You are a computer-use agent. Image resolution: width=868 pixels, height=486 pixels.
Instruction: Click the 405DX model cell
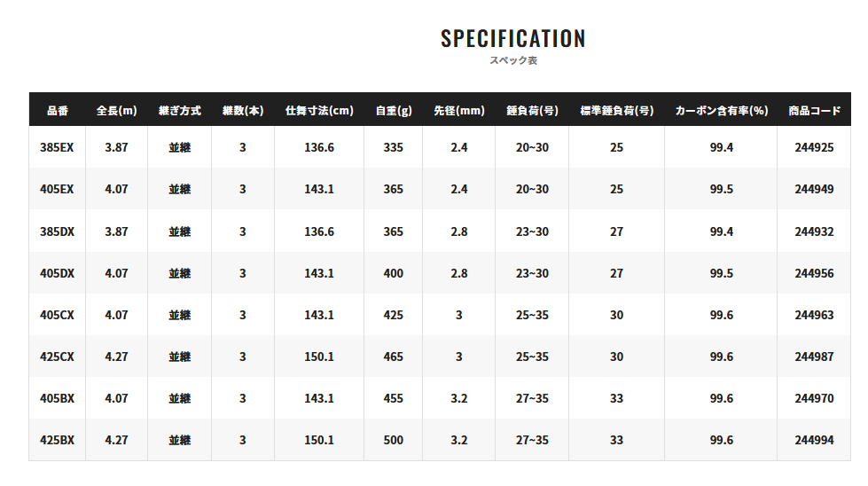pos(57,273)
